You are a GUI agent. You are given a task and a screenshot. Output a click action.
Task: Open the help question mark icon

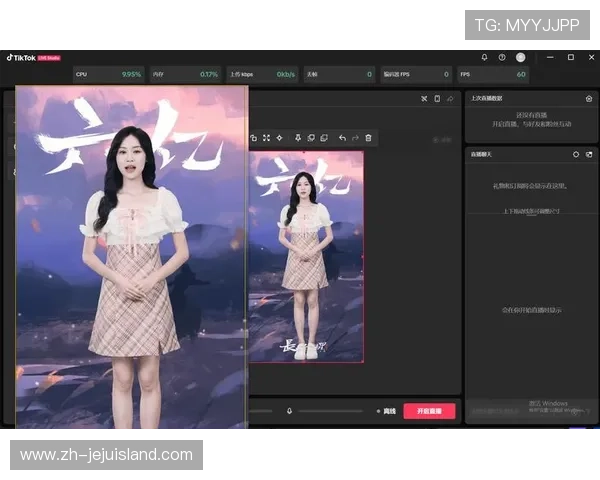(x=502, y=58)
